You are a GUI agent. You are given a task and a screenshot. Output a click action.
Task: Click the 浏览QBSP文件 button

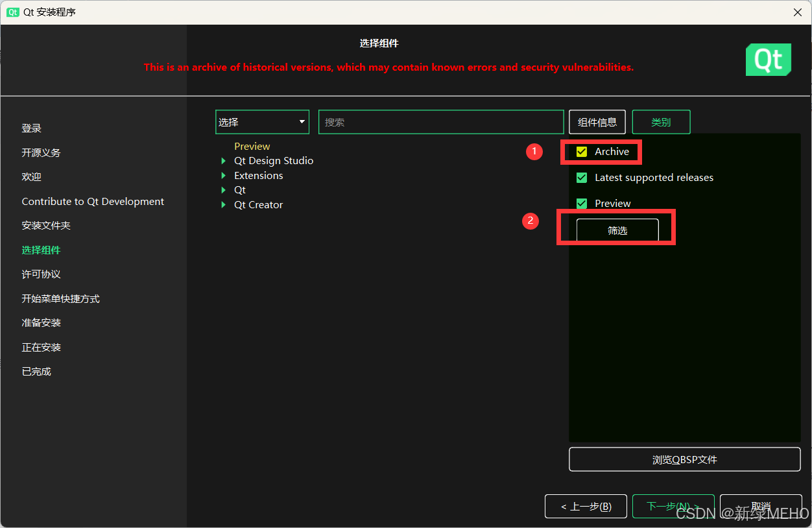[685, 459]
